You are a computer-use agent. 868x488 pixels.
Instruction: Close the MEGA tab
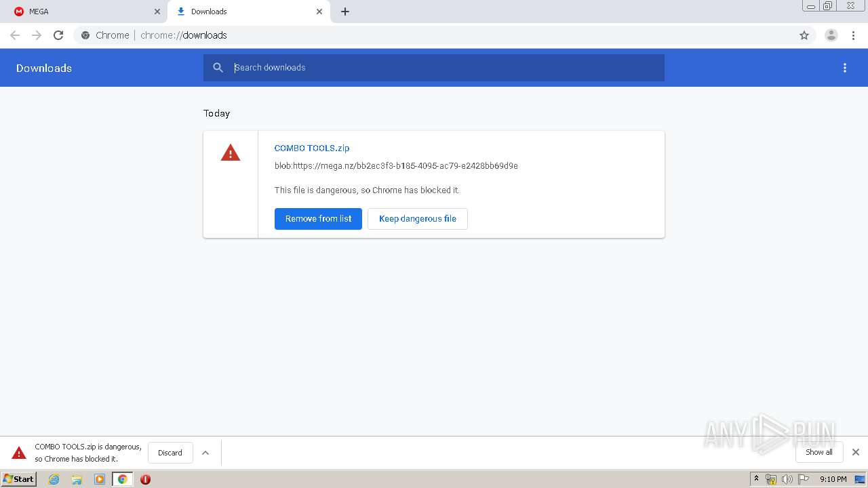(157, 12)
